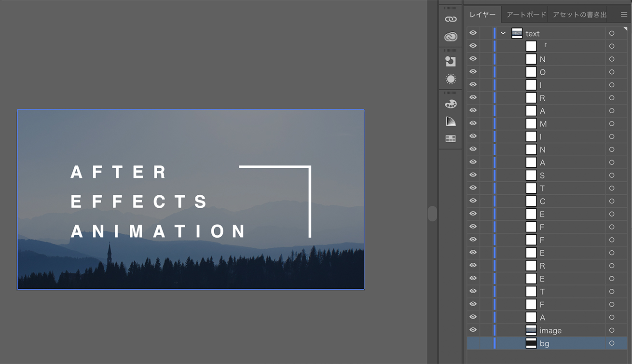Click the panel dock collapse handle pill
Screen dimensions: 632x364
point(432,214)
